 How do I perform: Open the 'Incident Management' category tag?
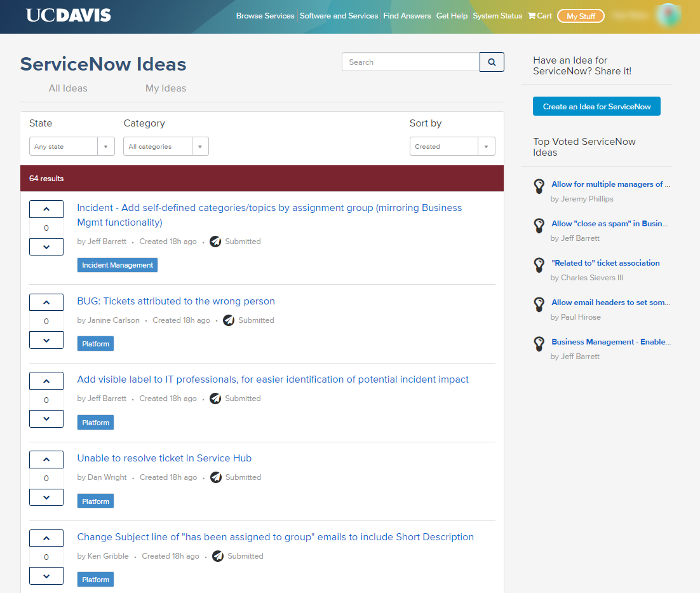(117, 265)
